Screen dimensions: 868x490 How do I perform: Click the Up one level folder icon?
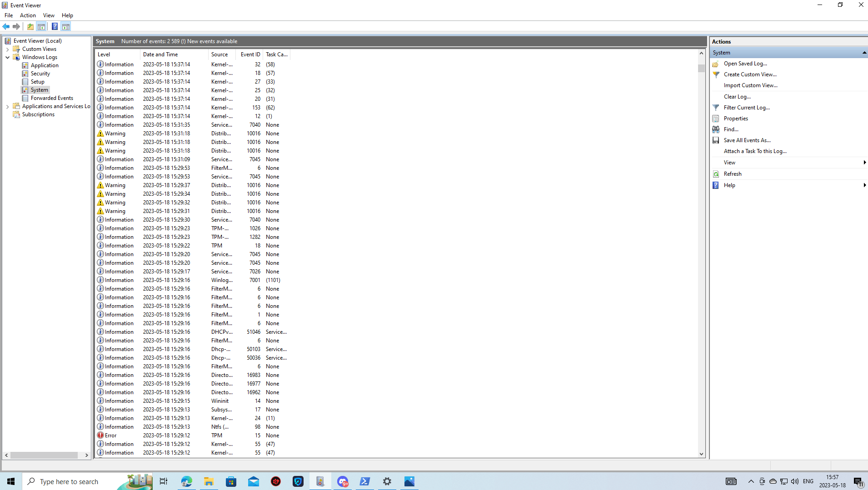30,26
